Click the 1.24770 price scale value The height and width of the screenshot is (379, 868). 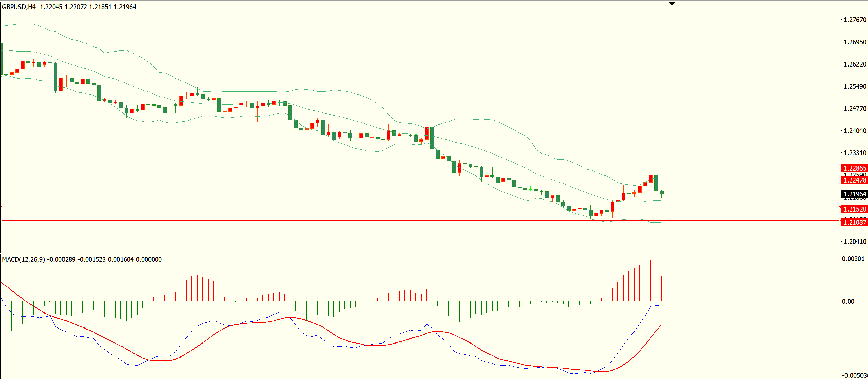click(855, 108)
